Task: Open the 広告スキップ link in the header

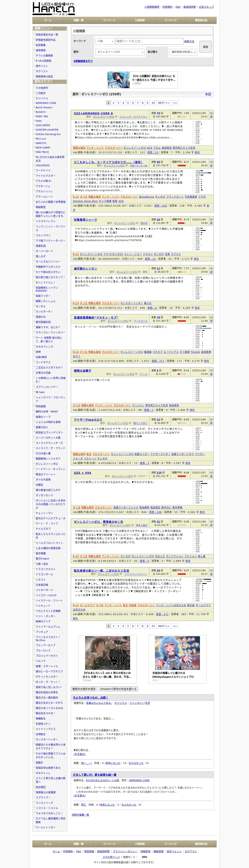Action: click(207, 7)
